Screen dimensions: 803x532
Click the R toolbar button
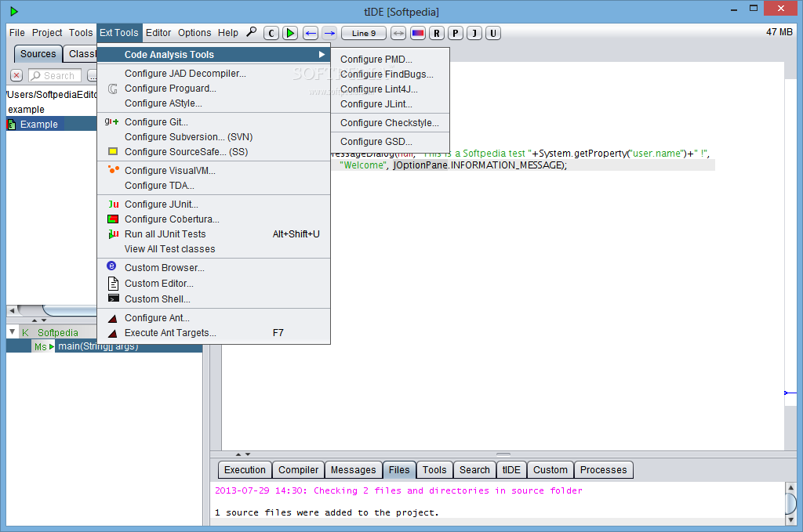pyautogui.click(x=436, y=33)
